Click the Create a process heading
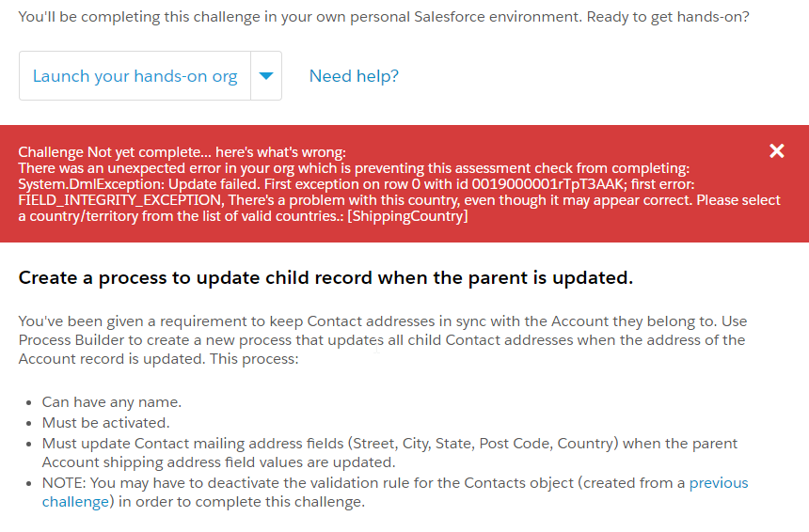This screenshot has width=809, height=532. (325, 278)
